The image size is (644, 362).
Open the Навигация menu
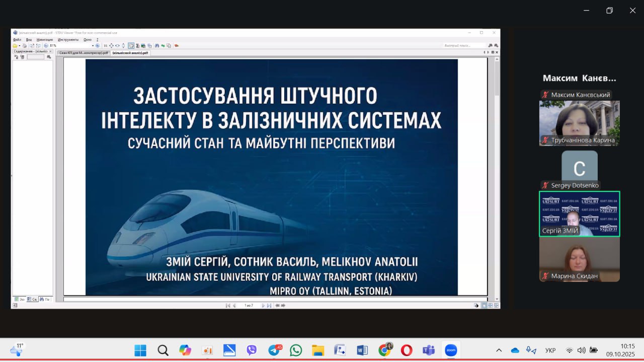point(44,39)
